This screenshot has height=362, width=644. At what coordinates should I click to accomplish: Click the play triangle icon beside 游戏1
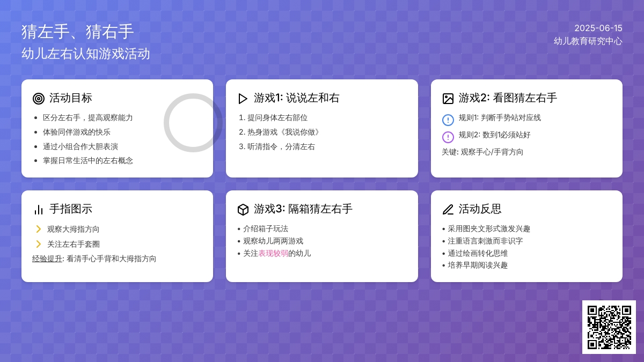pos(243,99)
